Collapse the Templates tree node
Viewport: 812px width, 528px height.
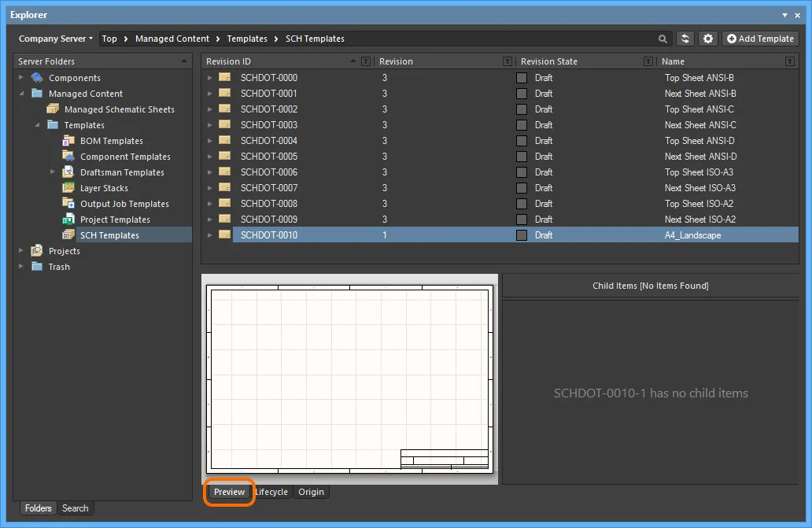(x=37, y=125)
